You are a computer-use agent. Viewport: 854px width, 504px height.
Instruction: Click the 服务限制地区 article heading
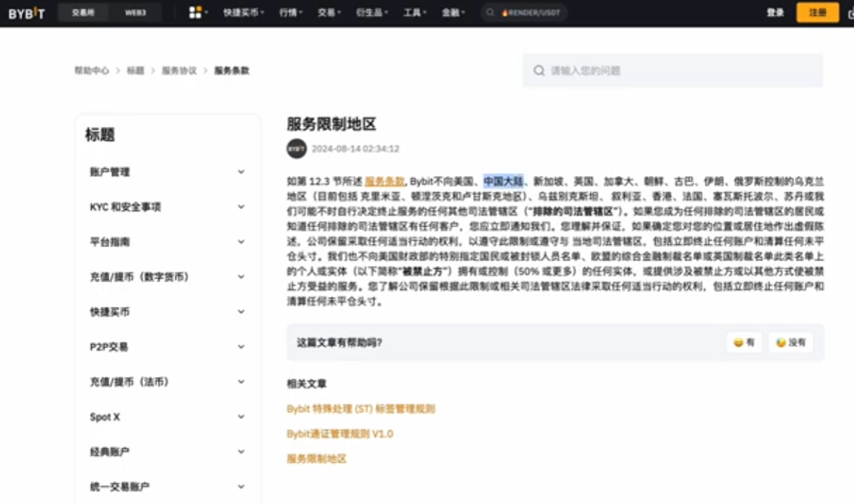[331, 123]
